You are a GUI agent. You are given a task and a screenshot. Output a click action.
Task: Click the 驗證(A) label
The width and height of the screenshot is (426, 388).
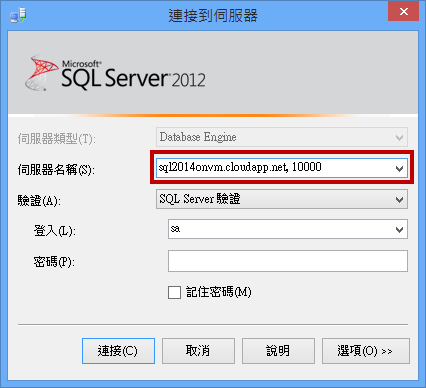39,200
